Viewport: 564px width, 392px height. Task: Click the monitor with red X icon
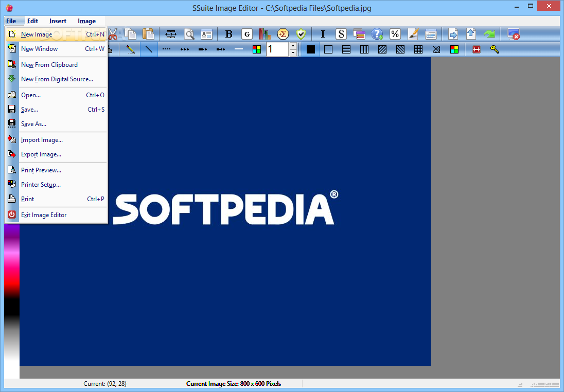click(513, 34)
